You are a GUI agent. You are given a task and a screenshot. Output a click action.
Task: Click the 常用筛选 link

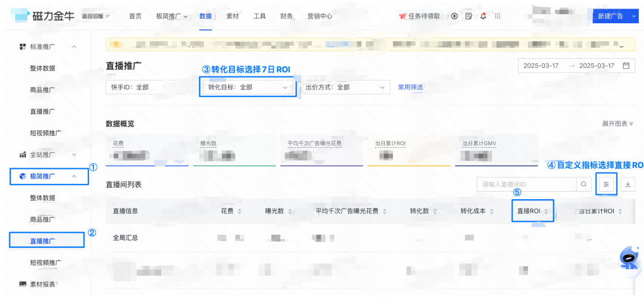click(x=410, y=87)
